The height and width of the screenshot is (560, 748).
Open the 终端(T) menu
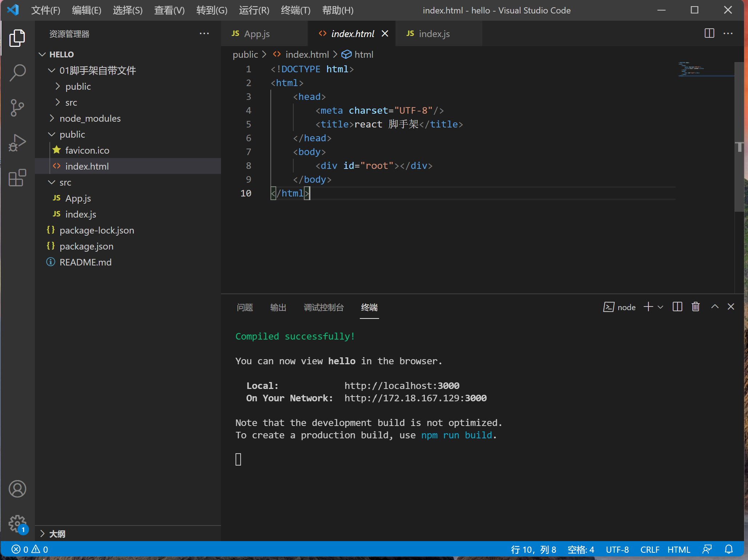pos(295,10)
